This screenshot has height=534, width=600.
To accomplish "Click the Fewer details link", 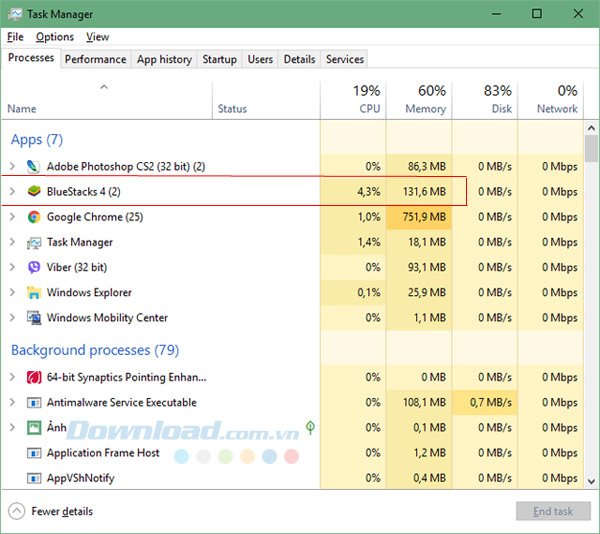I will click(x=62, y=511).
